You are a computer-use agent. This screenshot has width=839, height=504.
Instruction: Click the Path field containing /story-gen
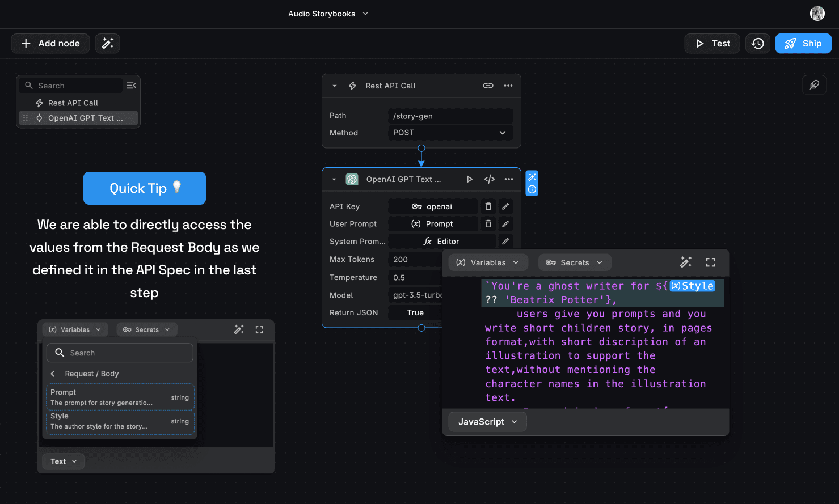(x=450, y=116)
